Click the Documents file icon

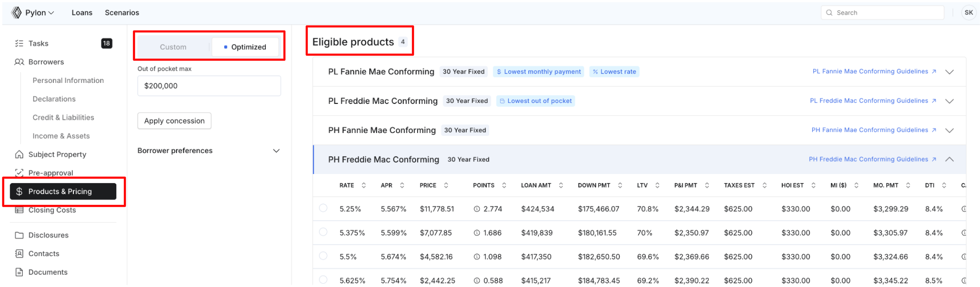(x=19, y=272)
